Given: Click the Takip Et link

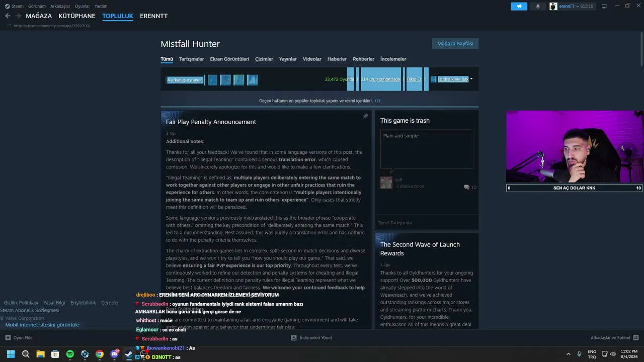Looking at the screenshot, I should 414,79.
